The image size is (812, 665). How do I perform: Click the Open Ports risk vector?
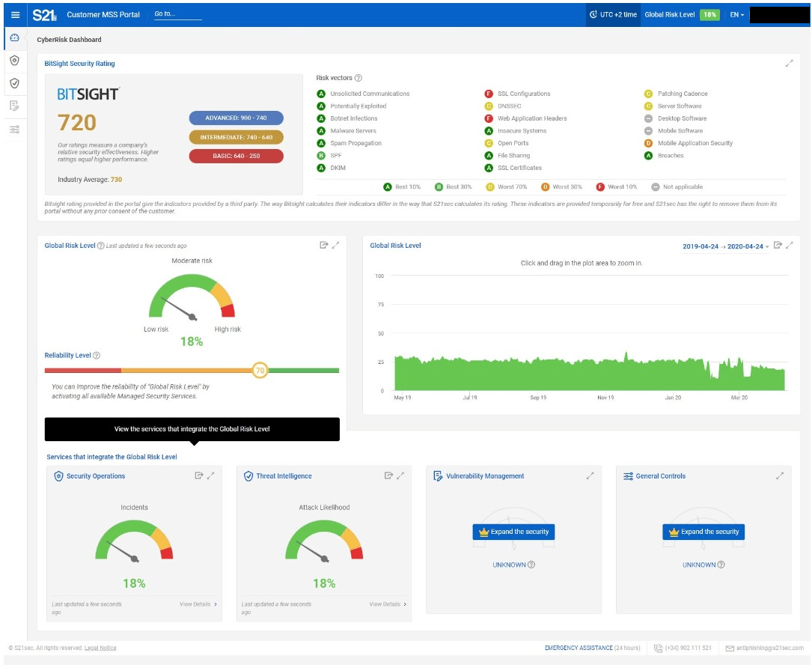click(513, 143)
